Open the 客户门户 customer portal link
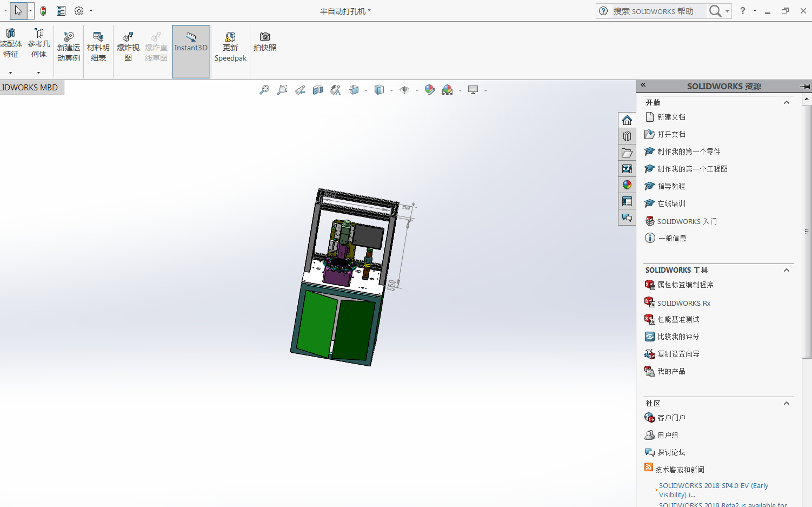812x507 pixels. 671,418
